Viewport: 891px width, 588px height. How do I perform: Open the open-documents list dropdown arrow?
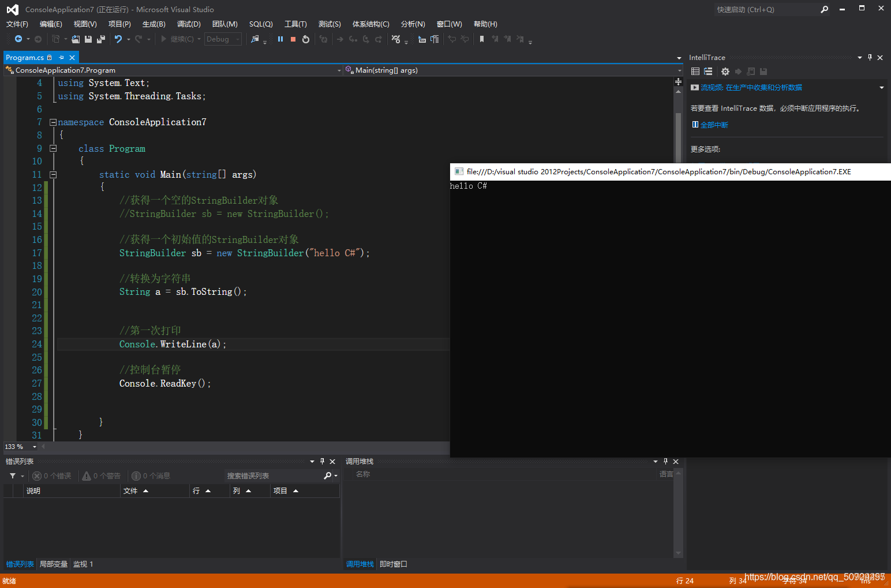(x=679, y=58)
